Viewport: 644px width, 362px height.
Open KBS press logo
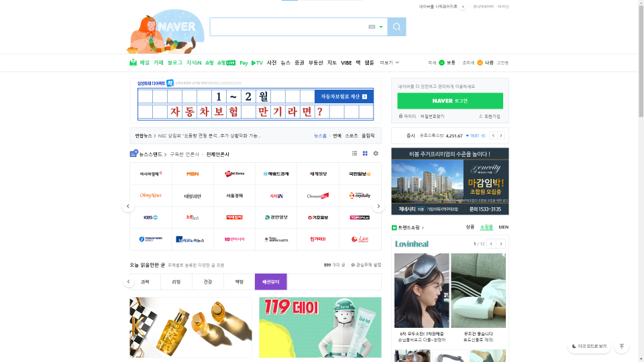(151, 217)
